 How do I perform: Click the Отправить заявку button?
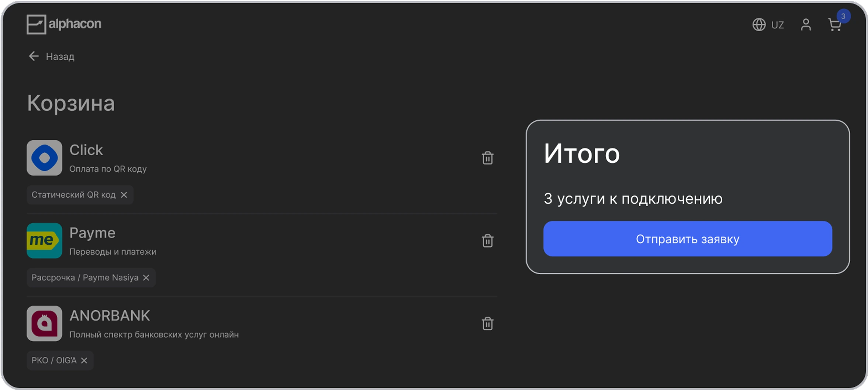[x=688, y=239]
